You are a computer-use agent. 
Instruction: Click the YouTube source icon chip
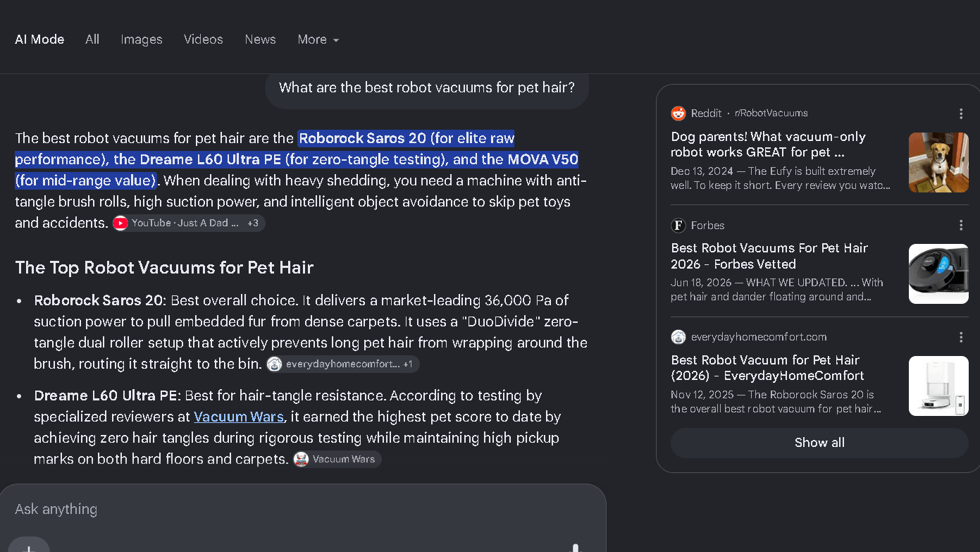point(121,223)
